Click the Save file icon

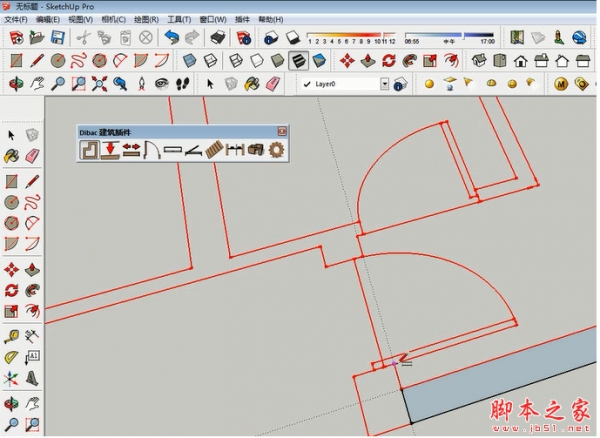coord(57,37)
